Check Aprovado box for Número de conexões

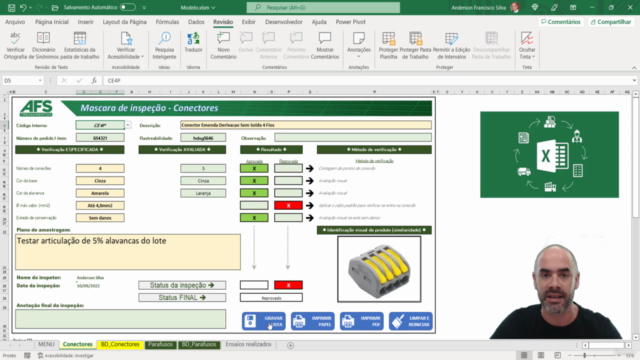(x=254, y=168)
